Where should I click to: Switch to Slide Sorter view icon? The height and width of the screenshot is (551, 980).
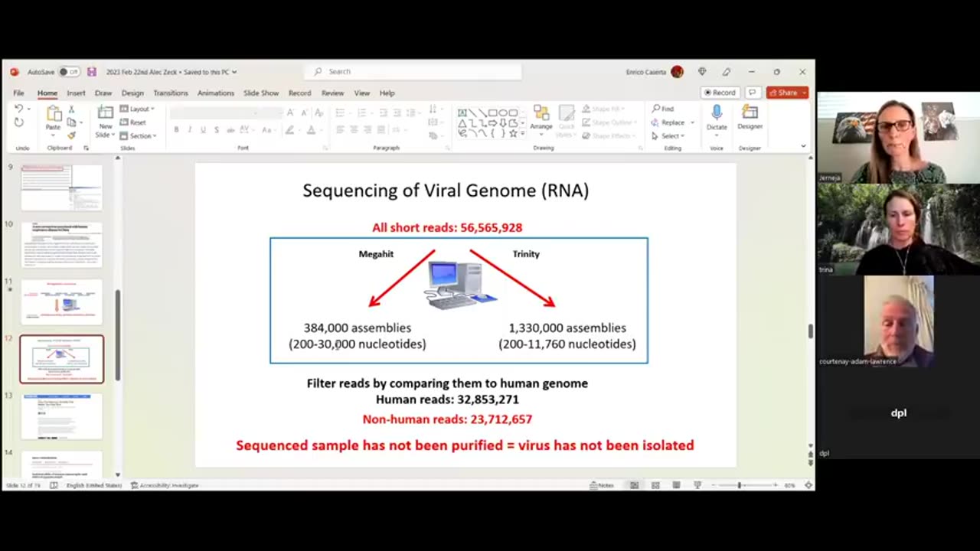(x=655, y=485)
